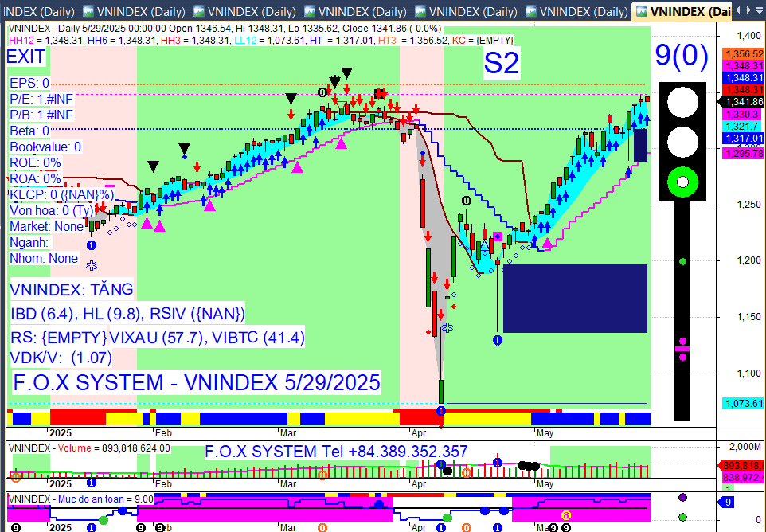
Task: Click the 'IBD (6.4), HL (9.8)' line
Action: 127,313
